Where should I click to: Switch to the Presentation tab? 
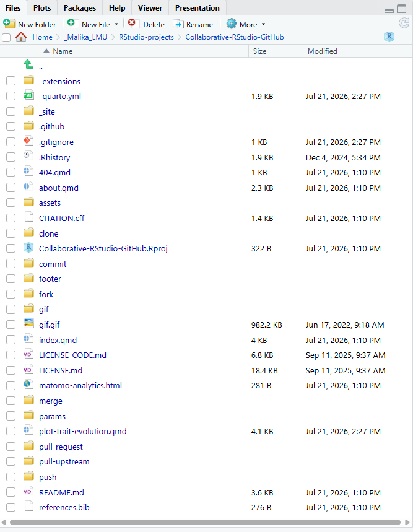tap(198, 8)
